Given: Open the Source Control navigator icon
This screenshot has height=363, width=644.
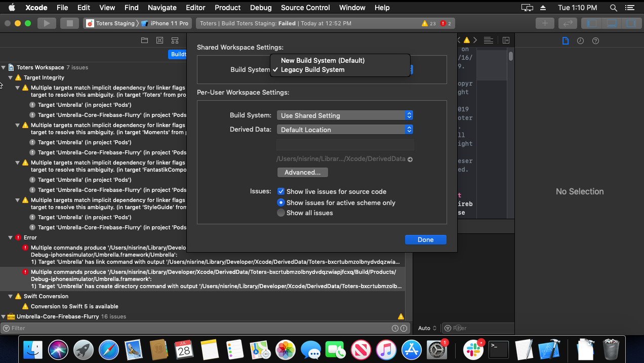Looking at the screenshot, I should coord(159,41).
